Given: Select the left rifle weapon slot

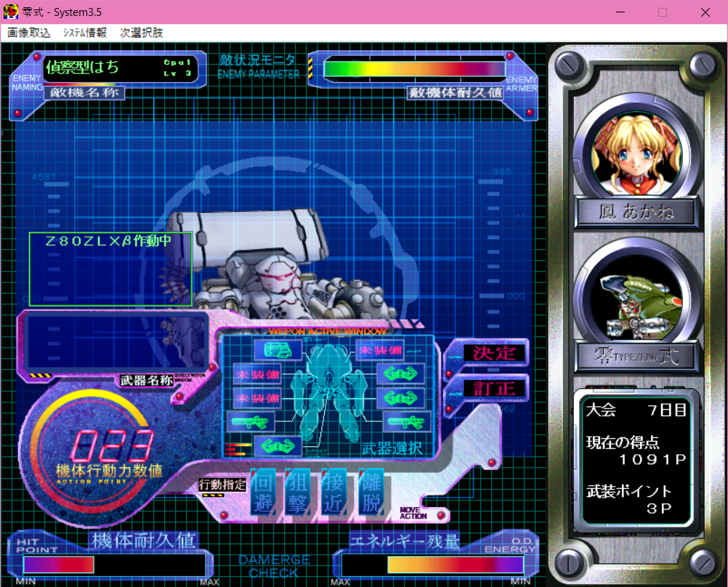Looking at the screenshot, I should 251,423.
